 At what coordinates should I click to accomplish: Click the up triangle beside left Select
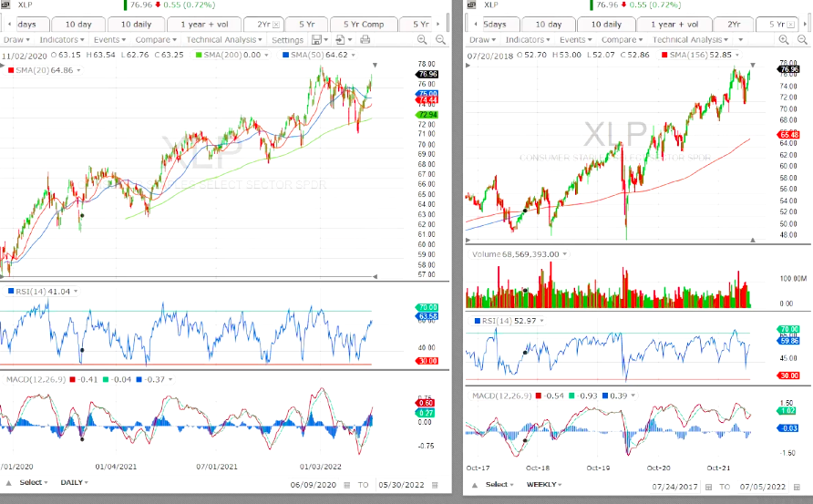tap(8, 483)
